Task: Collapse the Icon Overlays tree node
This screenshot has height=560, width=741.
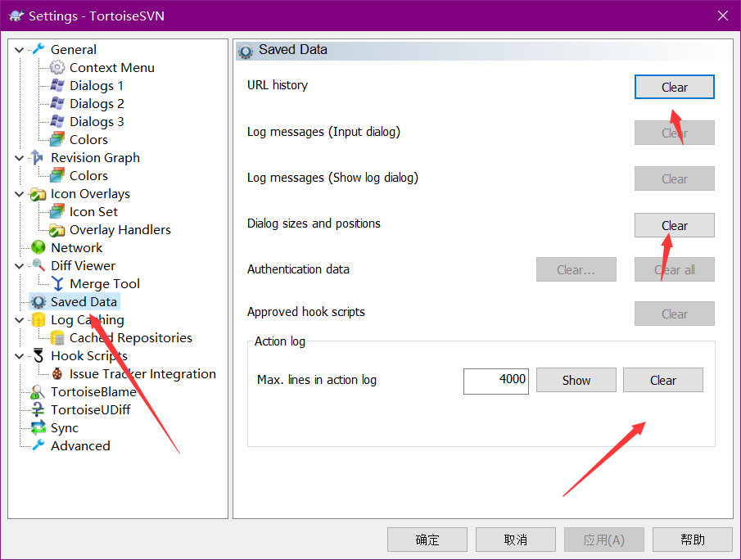Action: 20,194
